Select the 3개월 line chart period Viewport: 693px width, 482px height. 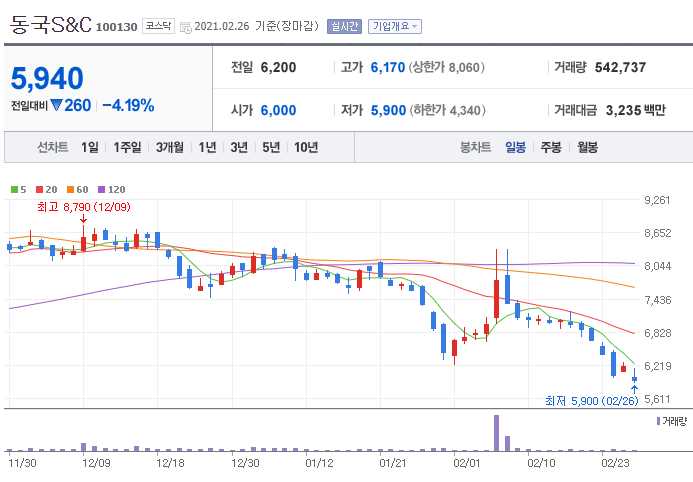click(x=170, y=147)
